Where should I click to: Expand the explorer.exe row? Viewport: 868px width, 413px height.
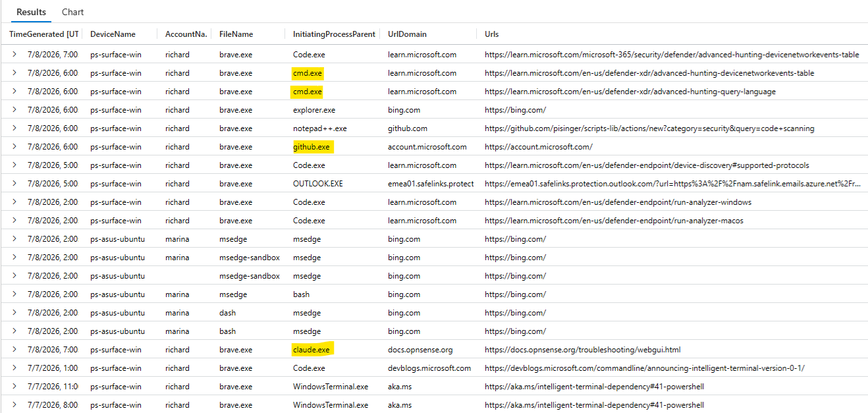(x=14, y=110)
